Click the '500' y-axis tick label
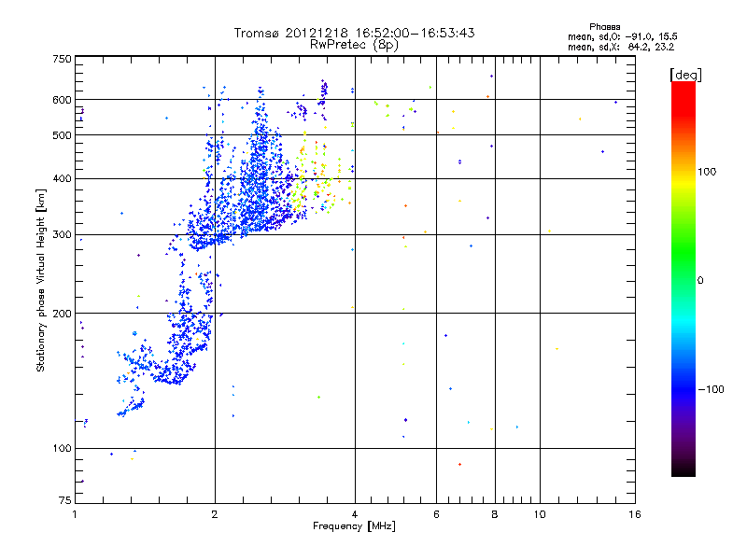Image resolution: width=747 pixels, height=560 pixels. tap(62, 135)
